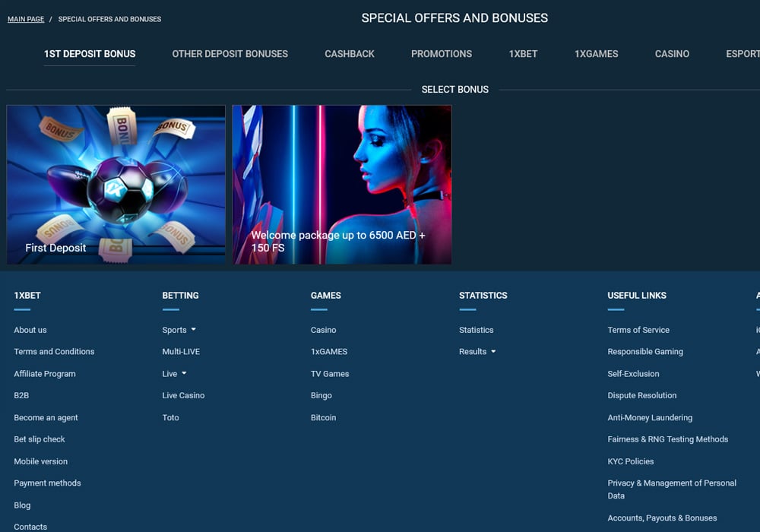Viewport: 760px width, 532px height.
Task: Open Accounts, Payouts & Bonuses link
Action: click(x=662, y=518)
